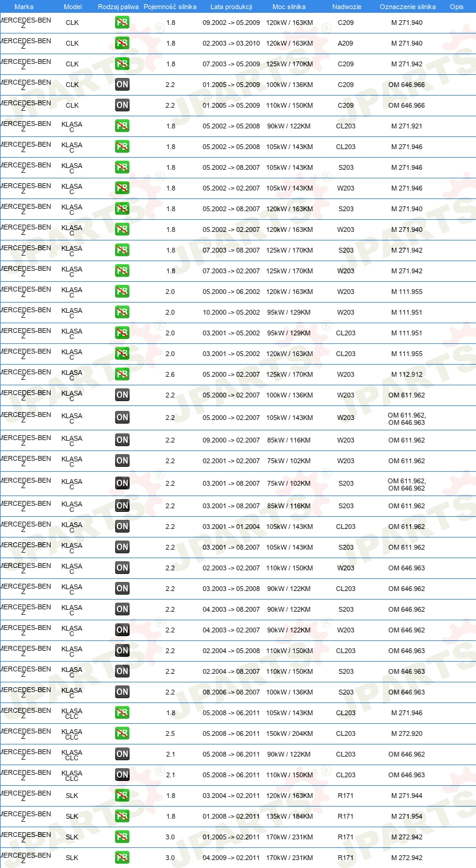Screen dimensions: 476x868
Task: Click PB icon in KLASA CLC M 271.946 row
Action: (122, 713)
